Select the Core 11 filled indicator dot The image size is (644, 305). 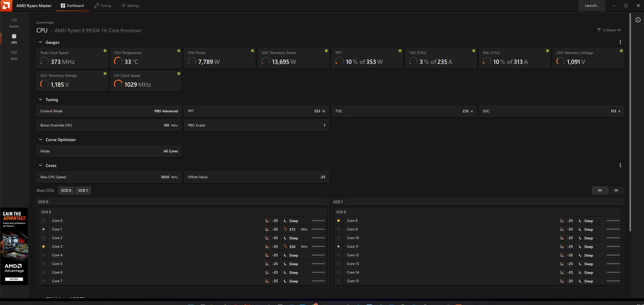click(x=338, y=247)
